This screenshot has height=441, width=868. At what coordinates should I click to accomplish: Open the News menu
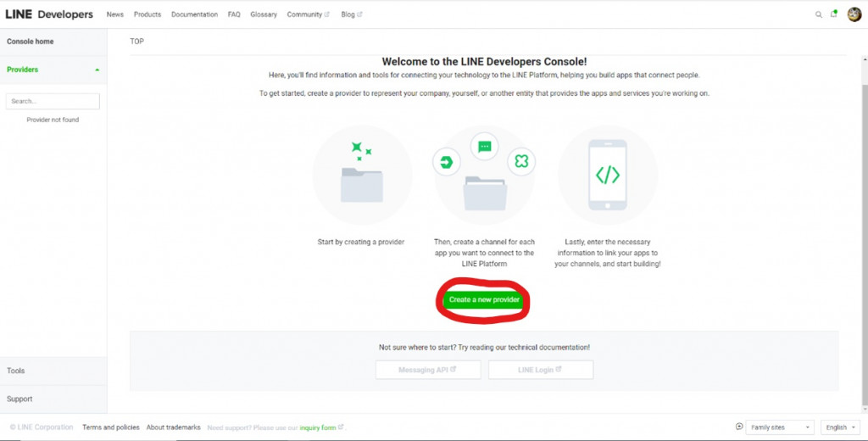[x=115, y=14]
